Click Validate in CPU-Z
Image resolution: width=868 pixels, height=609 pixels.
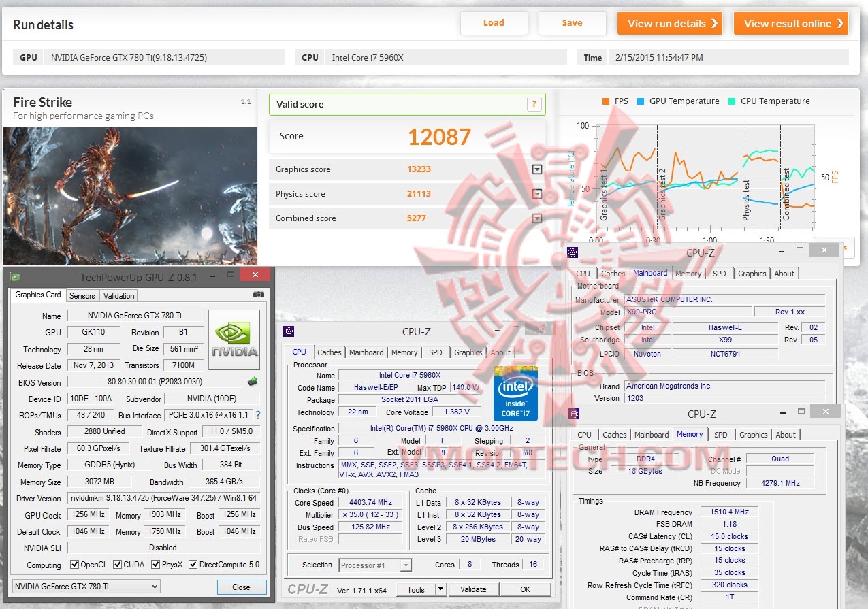pyautogui.click(x=473, y=589)
